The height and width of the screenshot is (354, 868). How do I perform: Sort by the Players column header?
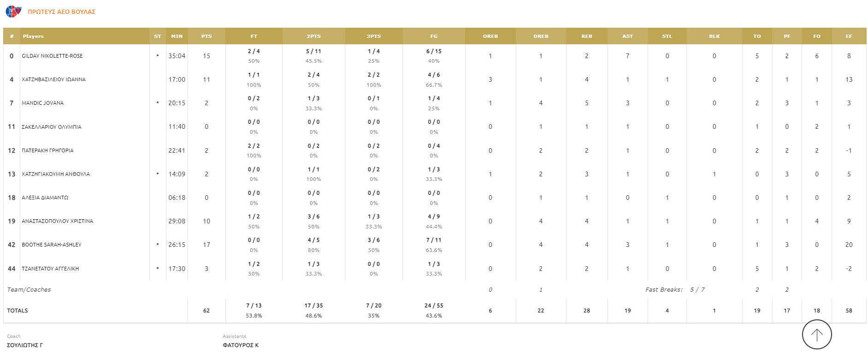tap(33, 36)
